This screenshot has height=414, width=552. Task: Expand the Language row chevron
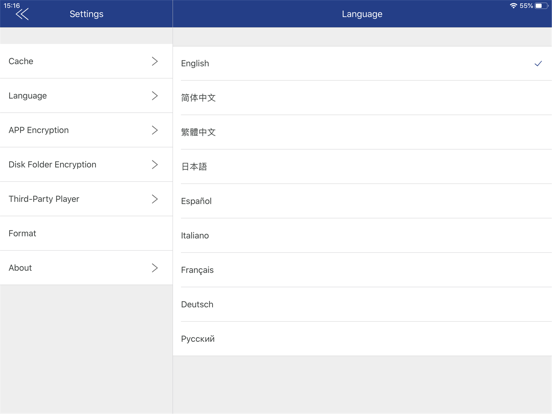[x=155, y=96]
